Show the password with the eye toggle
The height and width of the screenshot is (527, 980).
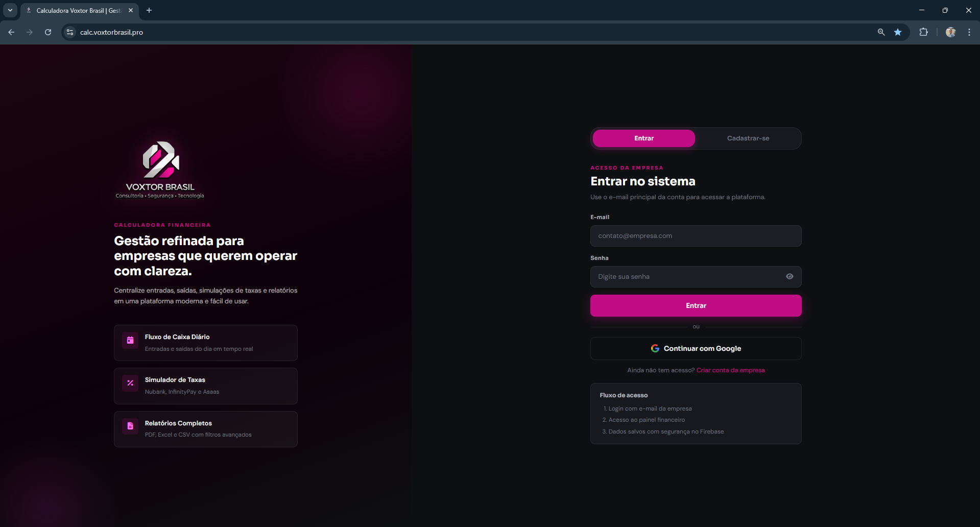point(790,276)
